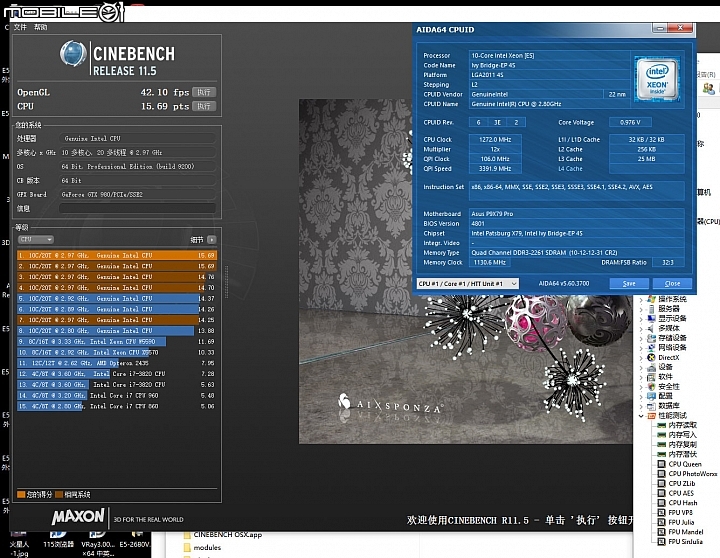The height and width of the screenshot is (558, 720).
Task: Click the 网络设备 network icon
Action: [651, 348]
